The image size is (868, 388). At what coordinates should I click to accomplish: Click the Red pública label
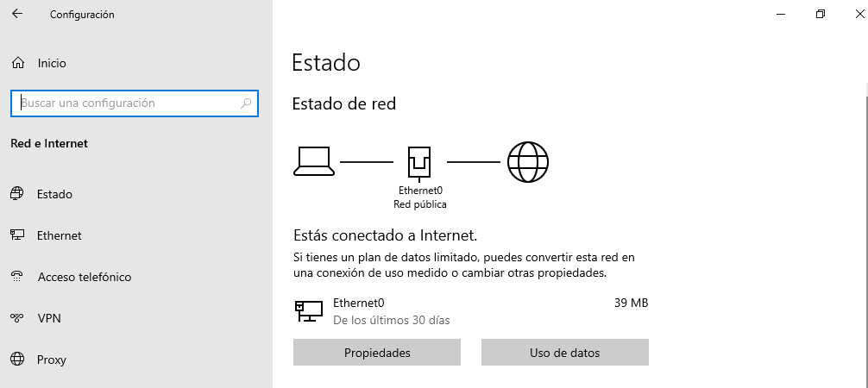pos(420,204)
